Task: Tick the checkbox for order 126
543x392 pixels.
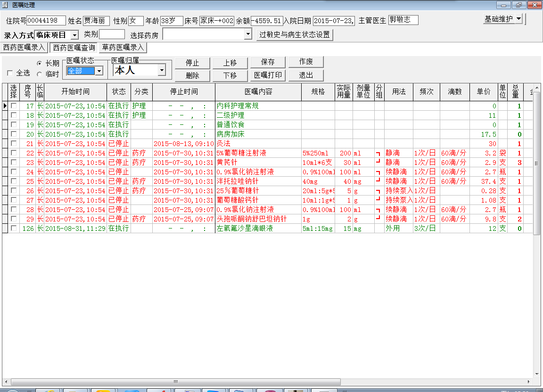Action: (x=14, y=228)
